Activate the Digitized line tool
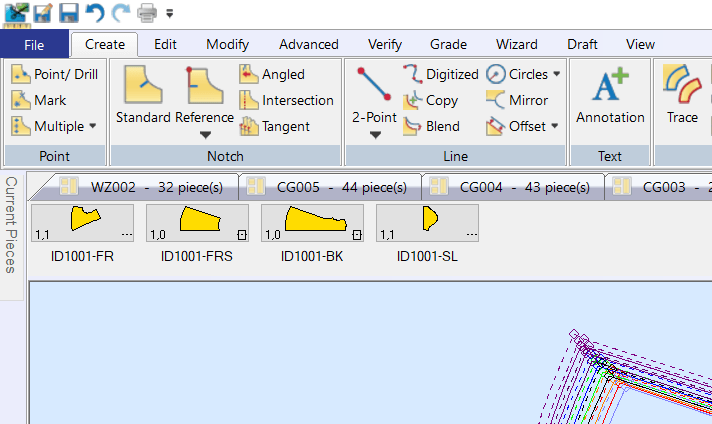Image resolution: width=712 pixels, height=424 pixels. pyautogui.click(x=441, y=74)
